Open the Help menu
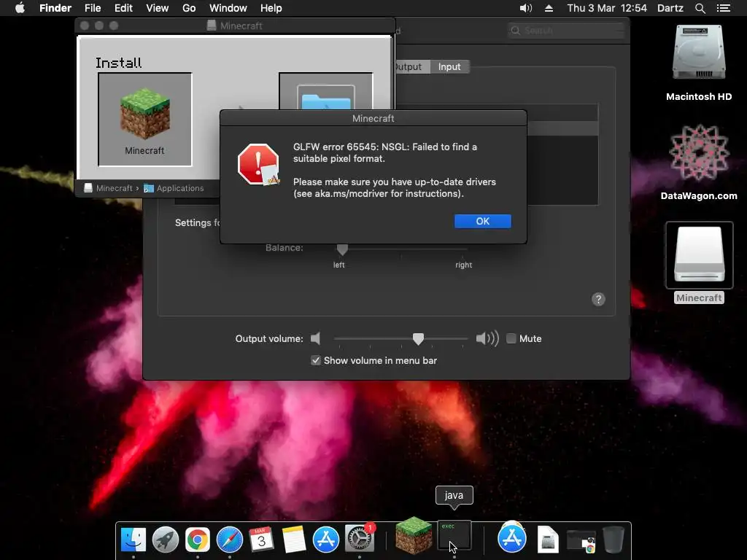Viewport: 747px width, 560px height. tap(271, 8)
